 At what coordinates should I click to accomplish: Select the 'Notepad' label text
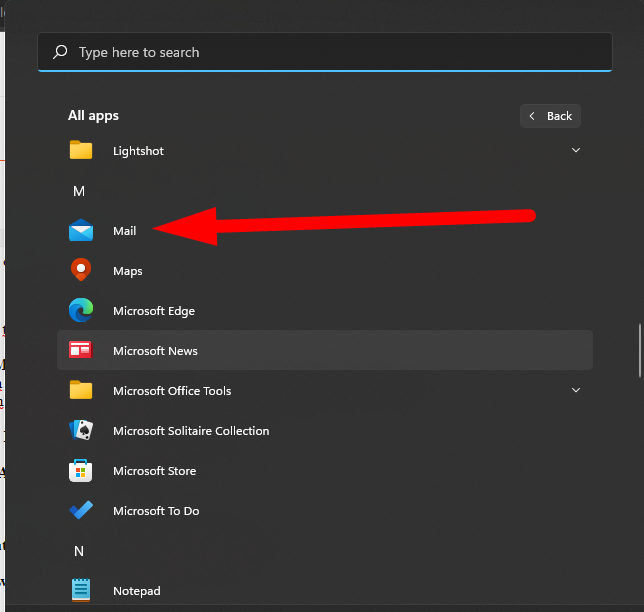(137, 591)
